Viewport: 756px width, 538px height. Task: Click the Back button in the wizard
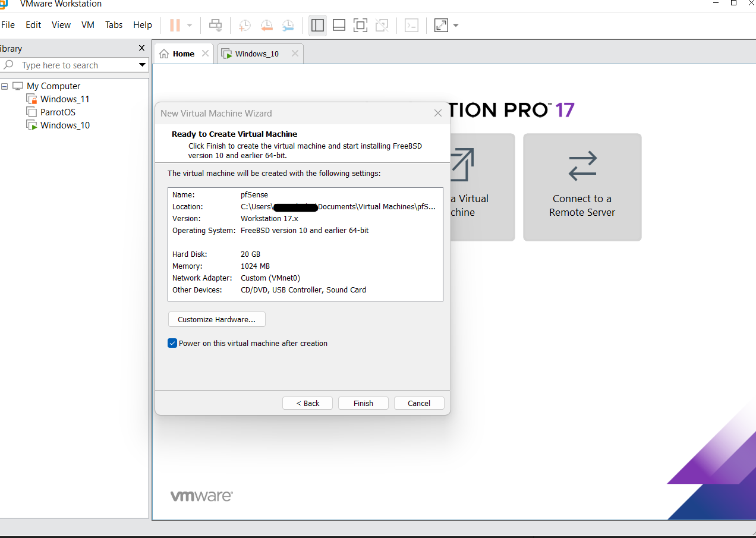308,403
